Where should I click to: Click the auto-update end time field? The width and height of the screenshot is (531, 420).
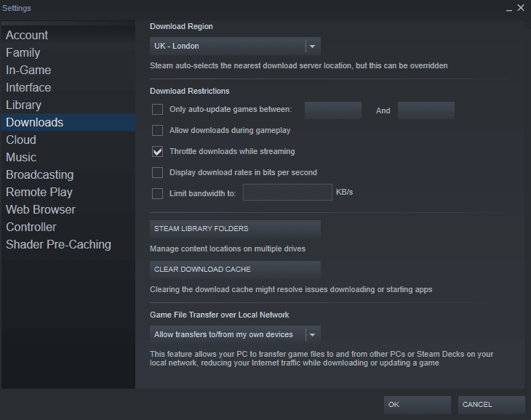point(426,110)
